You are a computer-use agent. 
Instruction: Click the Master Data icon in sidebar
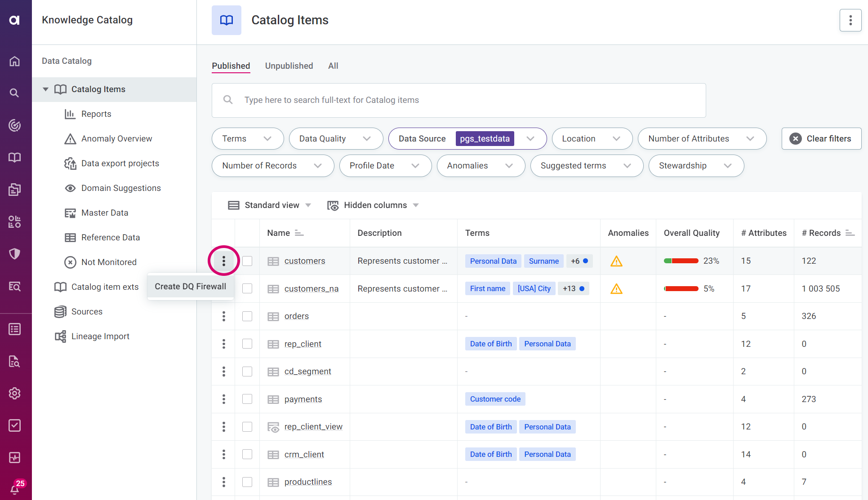click(70, 212)
